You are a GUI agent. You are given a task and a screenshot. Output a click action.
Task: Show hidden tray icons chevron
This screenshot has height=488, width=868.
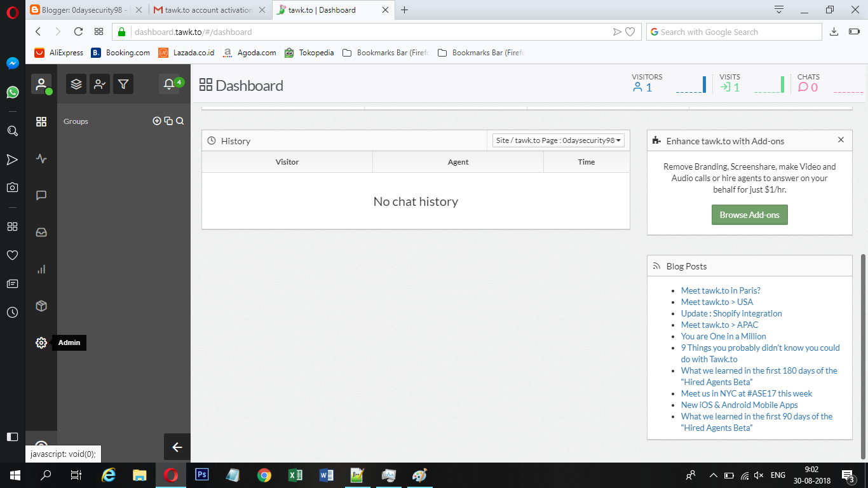point(713,475)
